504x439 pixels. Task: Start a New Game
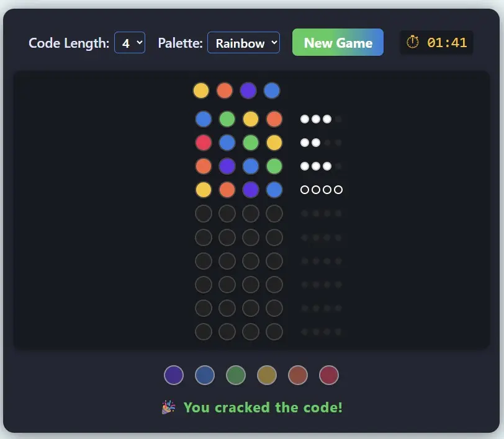(x=338, y=42)
